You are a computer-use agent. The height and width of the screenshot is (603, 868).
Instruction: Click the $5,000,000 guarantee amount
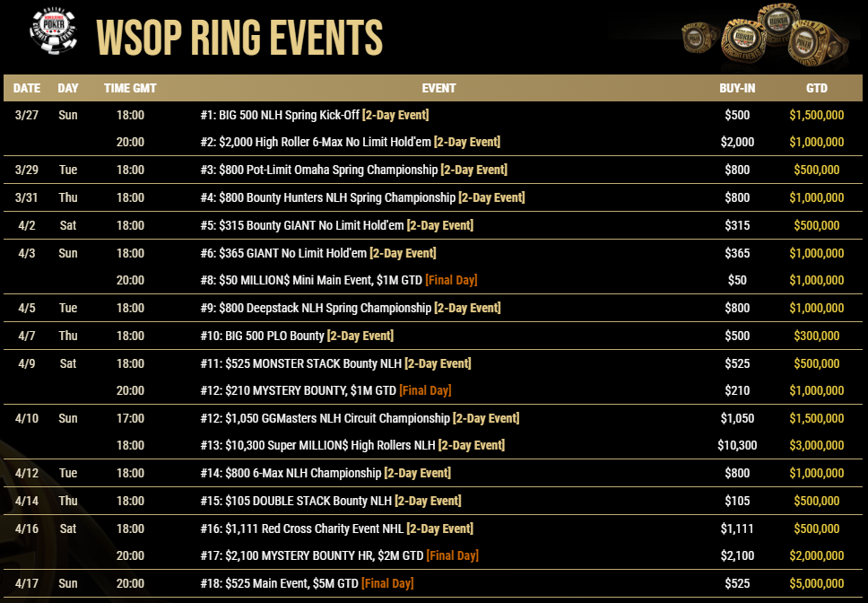coord(817,583)
